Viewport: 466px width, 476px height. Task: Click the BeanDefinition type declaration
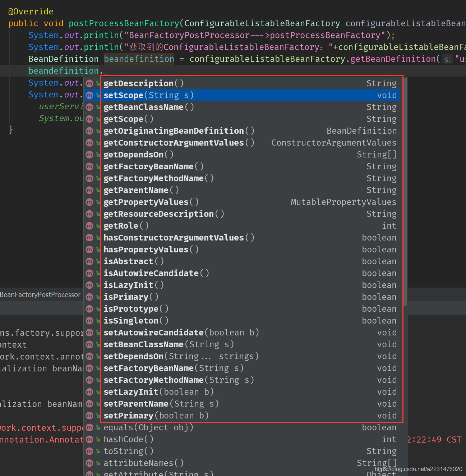[x=64, y=59]
